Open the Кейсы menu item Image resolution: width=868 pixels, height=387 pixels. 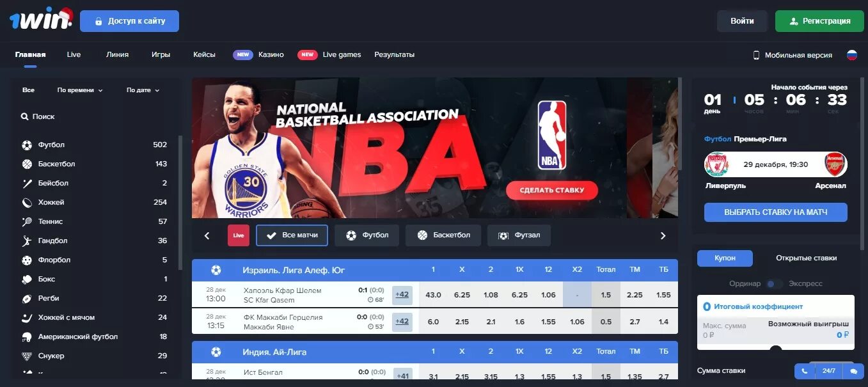click(x=205, y=55)
